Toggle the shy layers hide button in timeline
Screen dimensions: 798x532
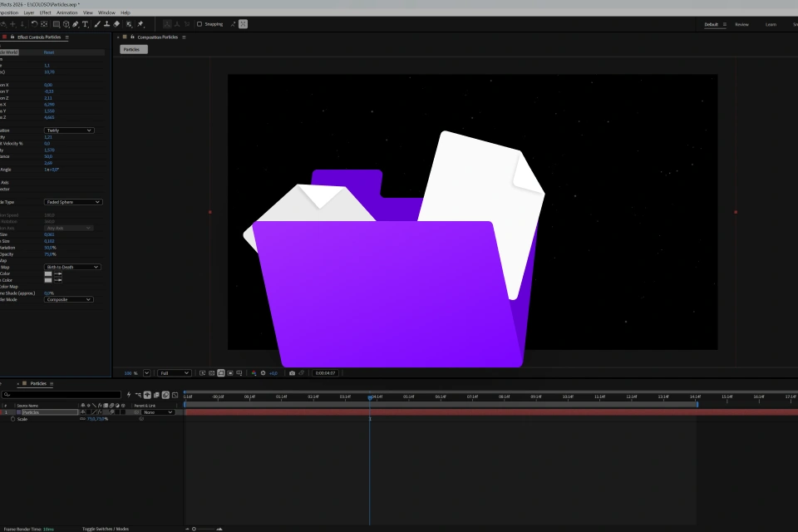[147, 395]
